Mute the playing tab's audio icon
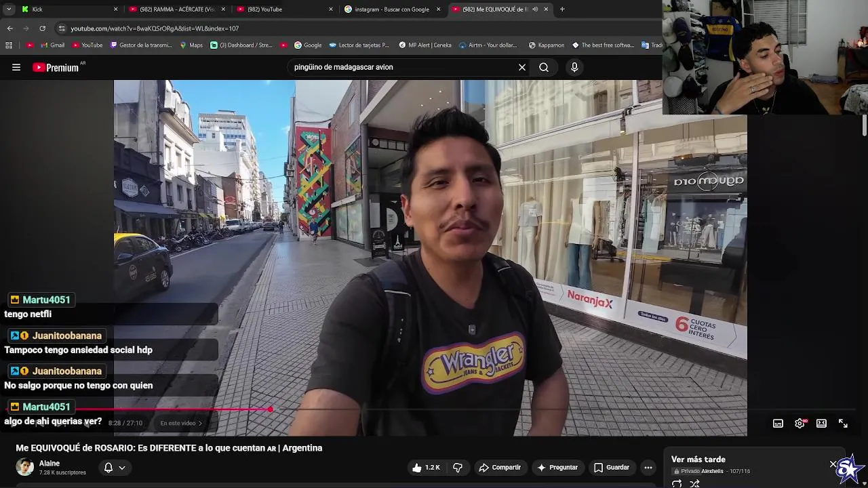The width and height of the screenshot is (868, 488). (x=535, y=9)
